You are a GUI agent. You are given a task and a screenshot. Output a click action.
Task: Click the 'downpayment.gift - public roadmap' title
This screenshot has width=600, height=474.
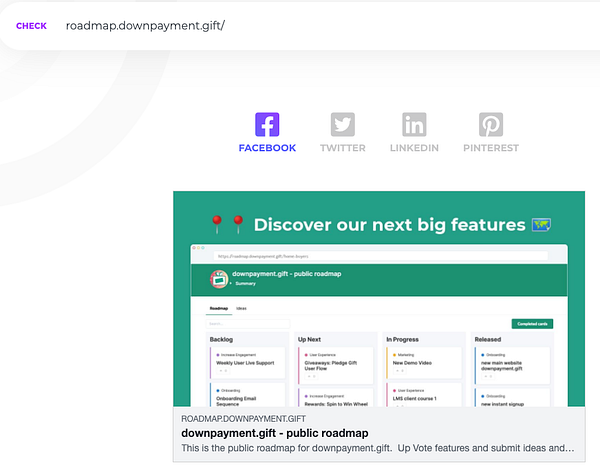(275, 433)
